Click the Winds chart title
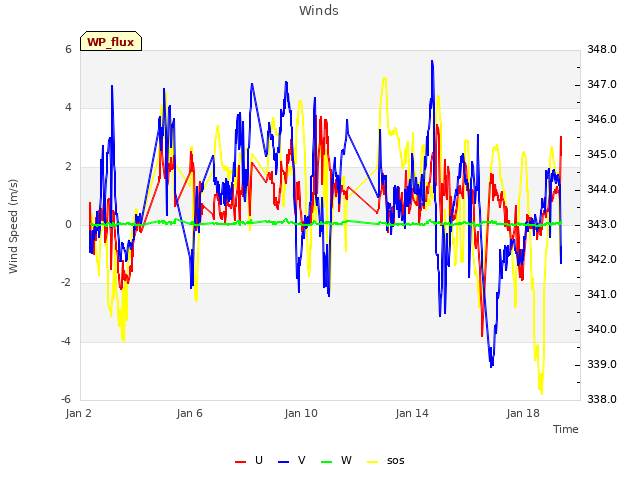640x480 pixels. 319,11
